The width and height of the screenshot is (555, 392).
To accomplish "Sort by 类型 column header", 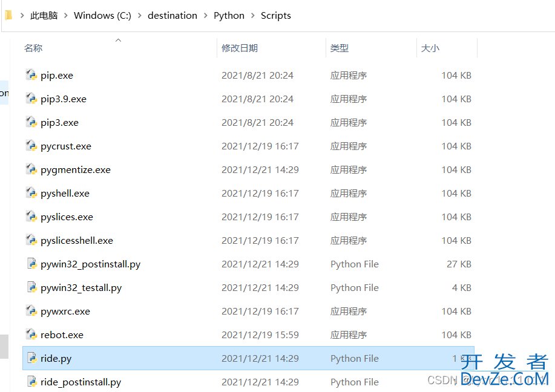I will point(340,48).
